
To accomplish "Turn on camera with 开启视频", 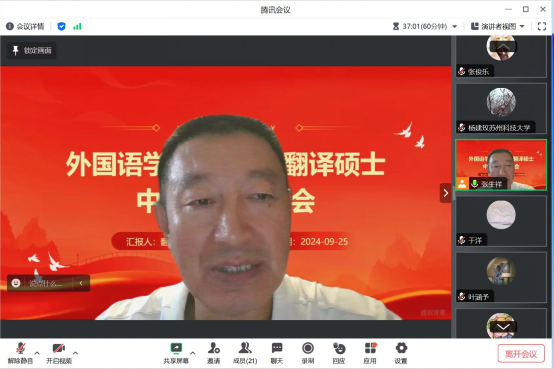I will coord(59,353).
